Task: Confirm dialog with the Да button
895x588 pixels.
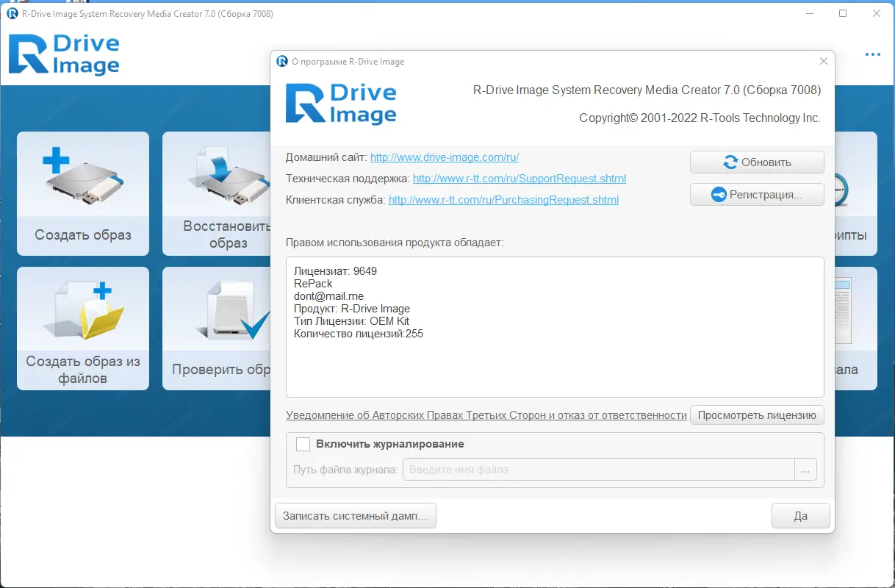Action: [x=800, y=516]
